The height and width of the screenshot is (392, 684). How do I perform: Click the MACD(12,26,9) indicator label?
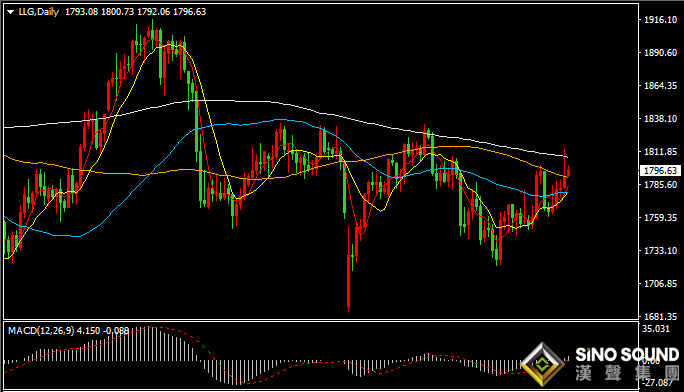pos(41,331)
